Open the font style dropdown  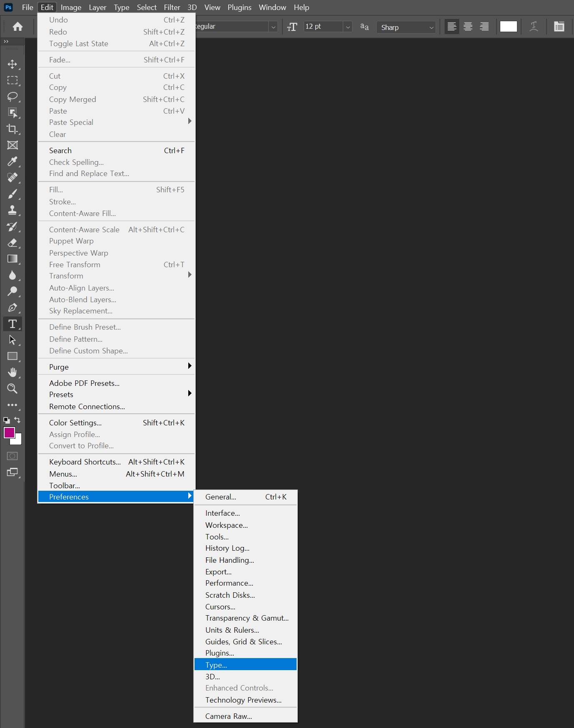click(273, 27)
